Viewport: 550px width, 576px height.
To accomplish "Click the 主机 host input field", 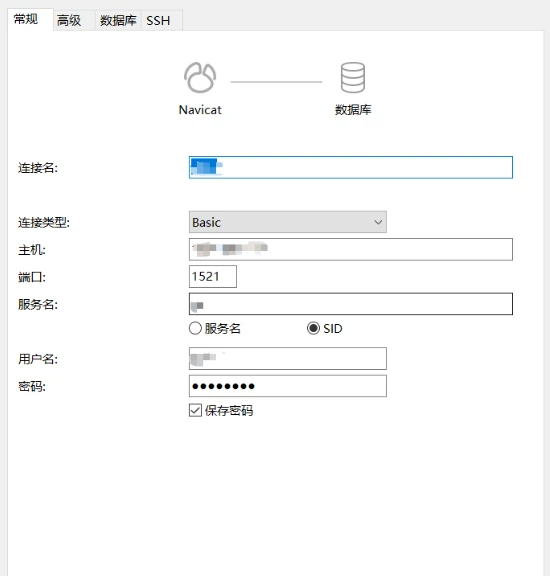I will (x=351, y=249).
